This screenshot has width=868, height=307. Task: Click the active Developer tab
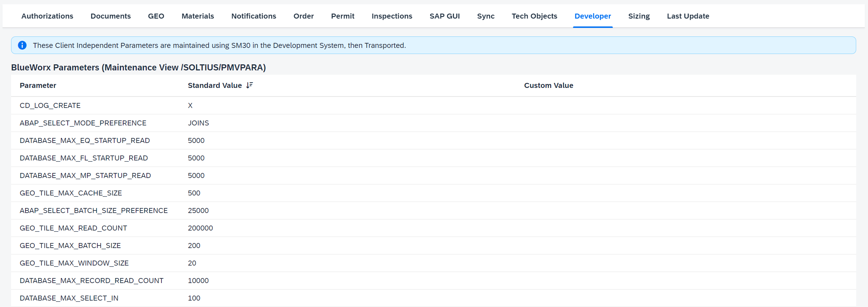[x=593, y=16]
